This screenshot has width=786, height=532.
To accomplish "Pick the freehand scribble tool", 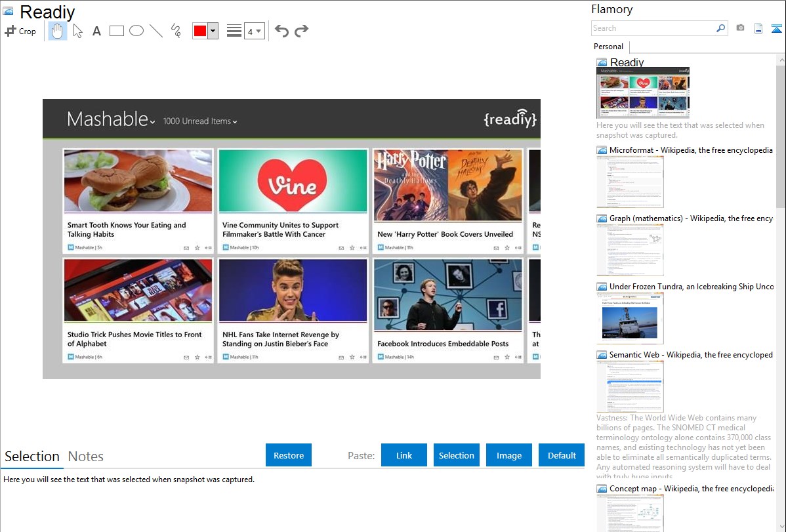I will (x=176, y=31).
